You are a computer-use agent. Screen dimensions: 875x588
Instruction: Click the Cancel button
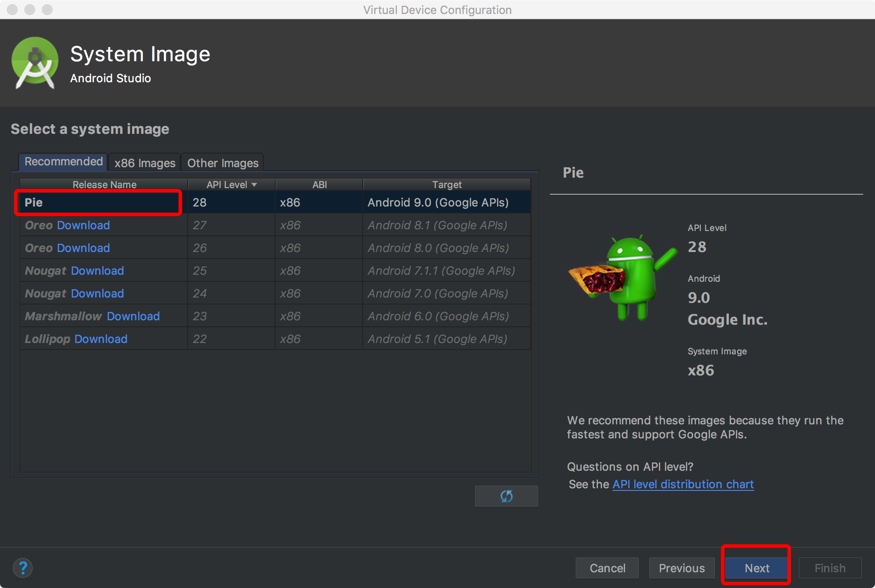point(607,568)
